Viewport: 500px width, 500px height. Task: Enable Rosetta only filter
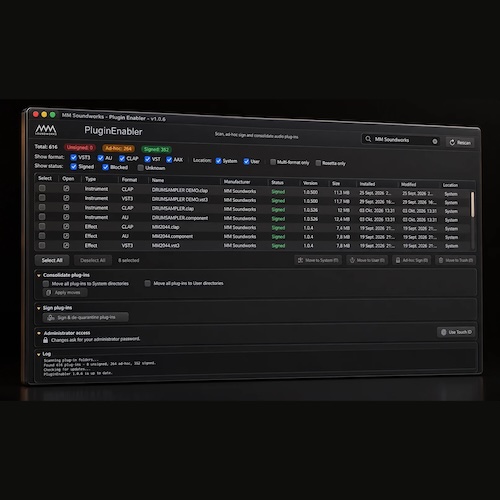tap(318, 163)
